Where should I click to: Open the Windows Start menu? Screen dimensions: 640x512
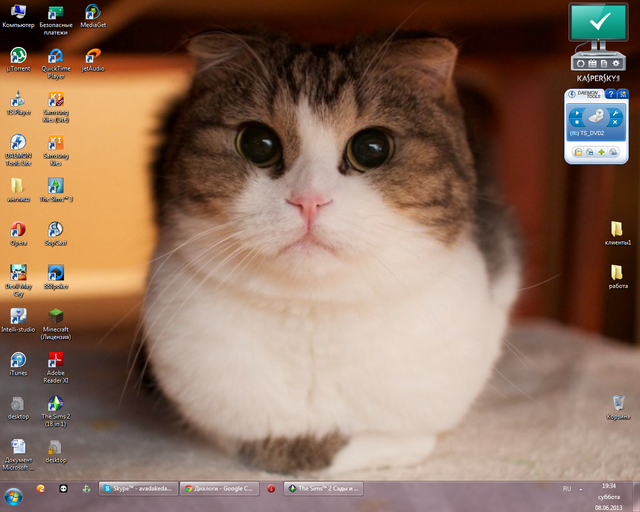14,495
